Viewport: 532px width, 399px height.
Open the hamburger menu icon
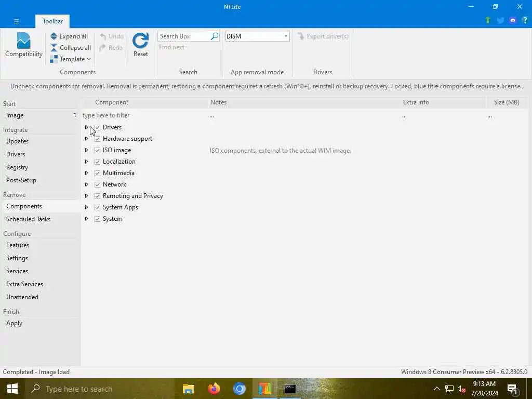click(x=16, y=21)
